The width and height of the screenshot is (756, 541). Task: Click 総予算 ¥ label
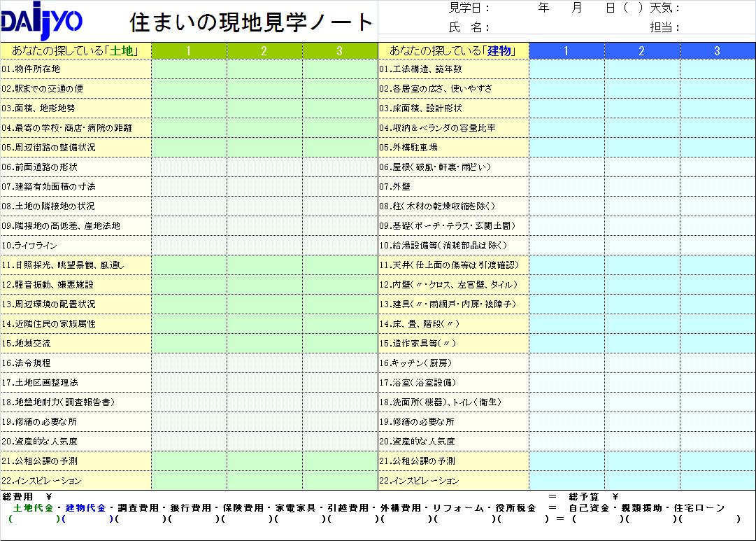pos(594,497)
